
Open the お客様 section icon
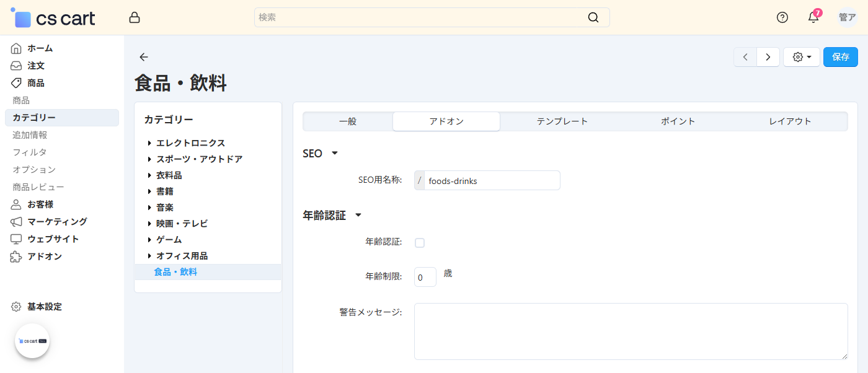16,204
